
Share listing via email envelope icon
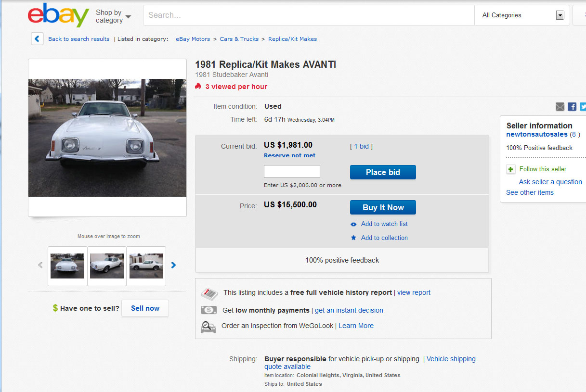pyautogui.click(x=560, y=107)
